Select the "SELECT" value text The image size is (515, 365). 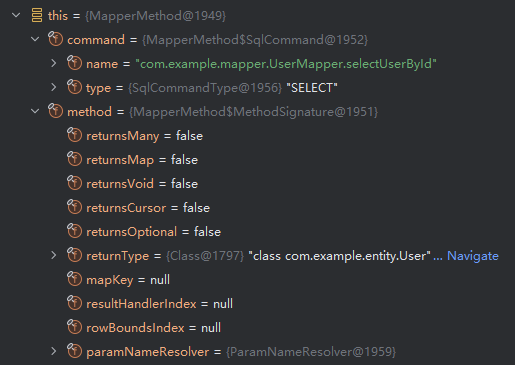pos(312,88)
